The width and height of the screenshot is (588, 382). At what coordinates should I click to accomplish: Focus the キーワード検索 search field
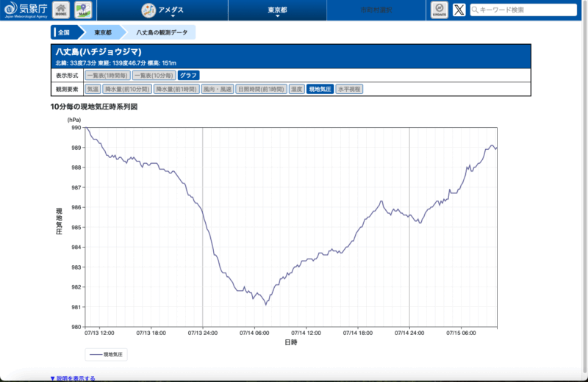(x=523, y=10)
